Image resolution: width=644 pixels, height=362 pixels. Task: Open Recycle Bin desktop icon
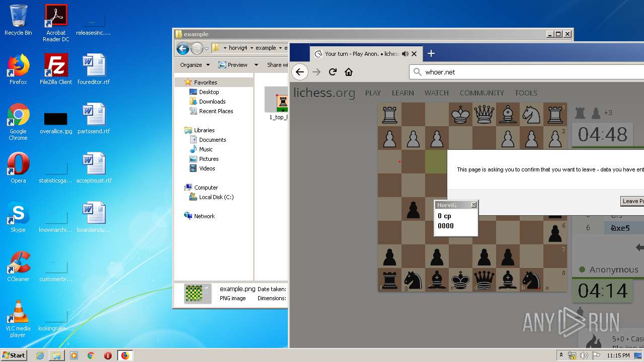pyautogui.click(x=18, y=20)
